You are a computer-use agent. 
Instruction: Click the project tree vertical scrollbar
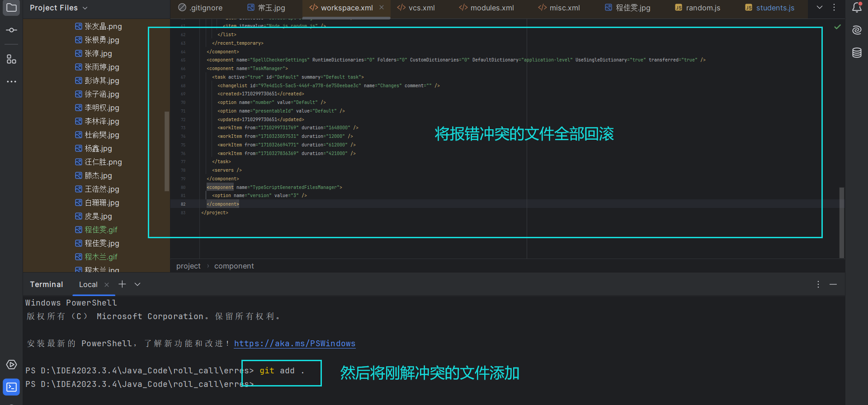pyautogui.click(x=167, y=151)
